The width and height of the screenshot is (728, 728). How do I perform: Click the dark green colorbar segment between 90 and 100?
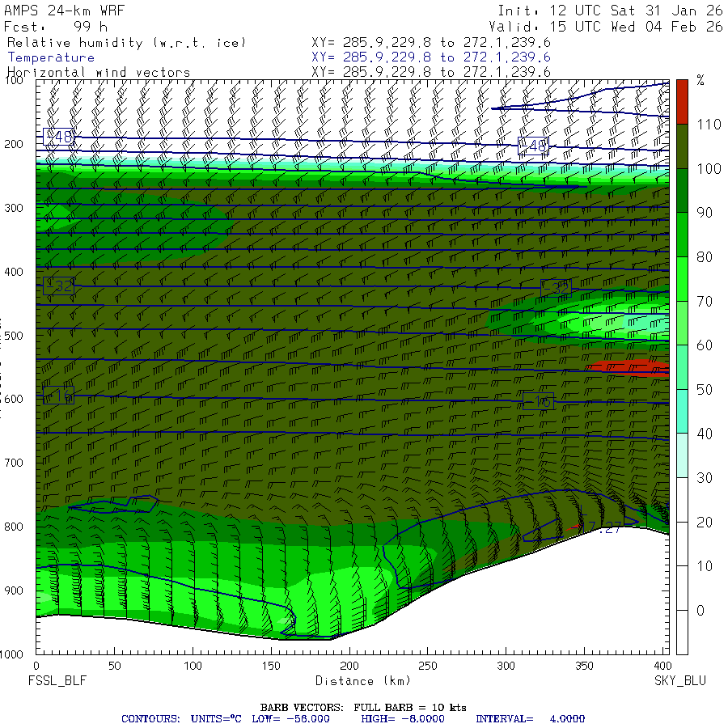(682, 190)
